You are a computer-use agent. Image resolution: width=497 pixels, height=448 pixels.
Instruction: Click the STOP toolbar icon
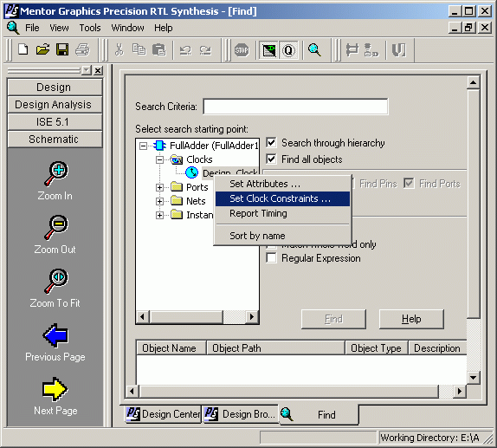[242, 50]
